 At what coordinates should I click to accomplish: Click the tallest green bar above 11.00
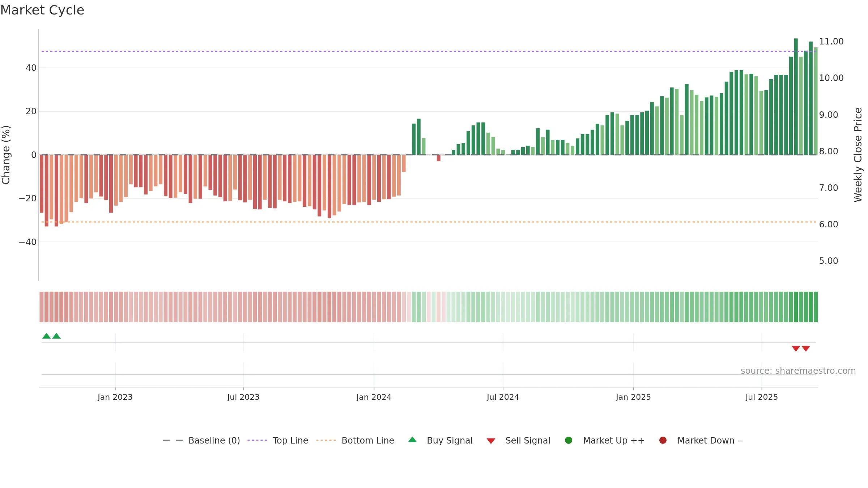796,97
